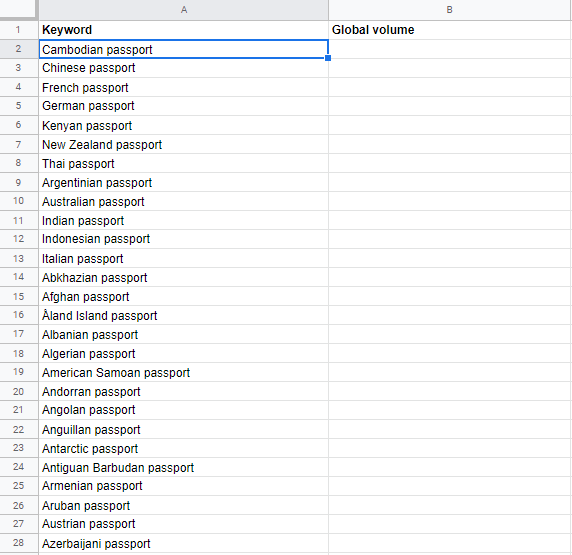Click the 'Aruban passport' cell

(183, 505)
